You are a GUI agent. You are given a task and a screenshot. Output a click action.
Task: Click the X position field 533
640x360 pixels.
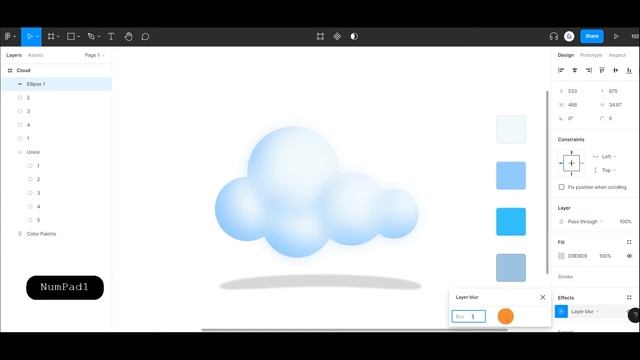[573, 91]
